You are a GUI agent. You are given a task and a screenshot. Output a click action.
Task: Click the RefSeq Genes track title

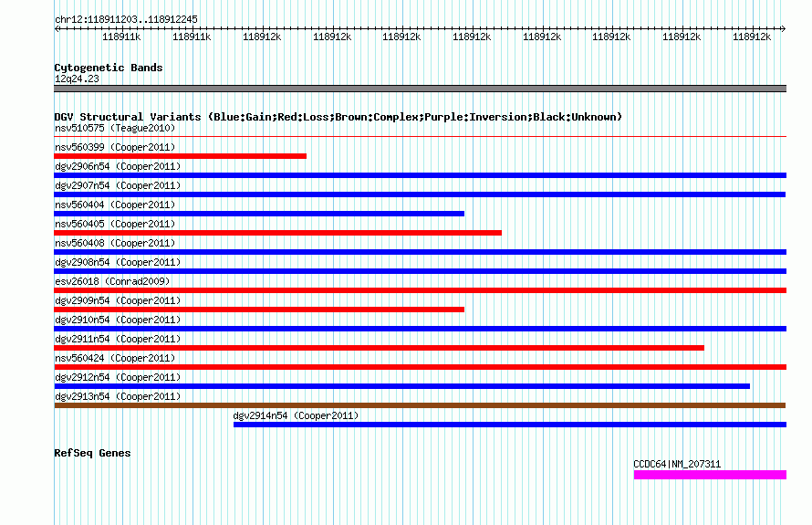point(92,453)
